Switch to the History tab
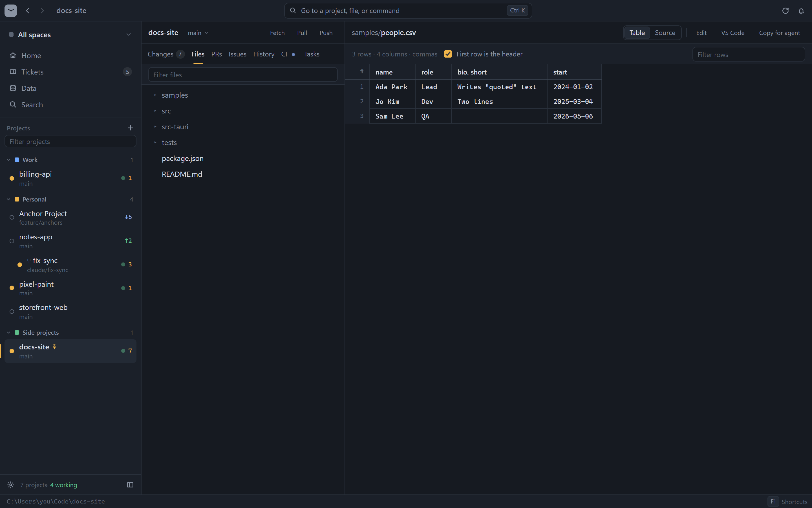Viewport: 812px width, 508px height. (264, 54)
